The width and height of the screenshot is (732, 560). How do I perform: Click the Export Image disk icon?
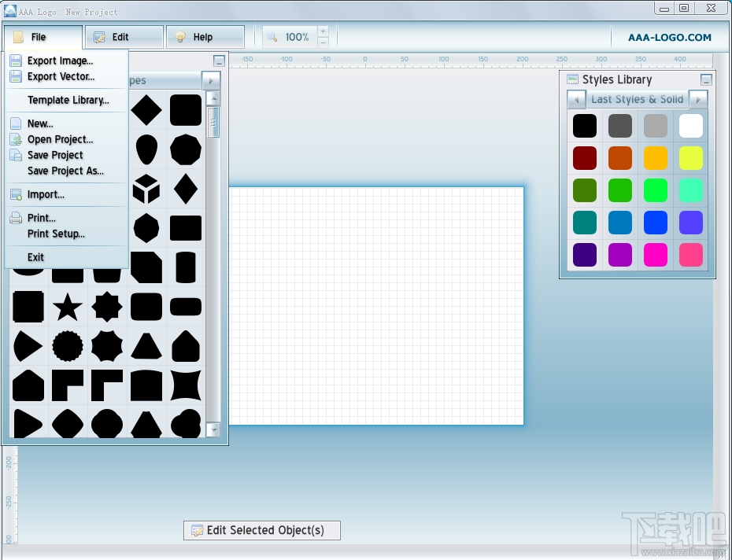(x=16, y=61)
